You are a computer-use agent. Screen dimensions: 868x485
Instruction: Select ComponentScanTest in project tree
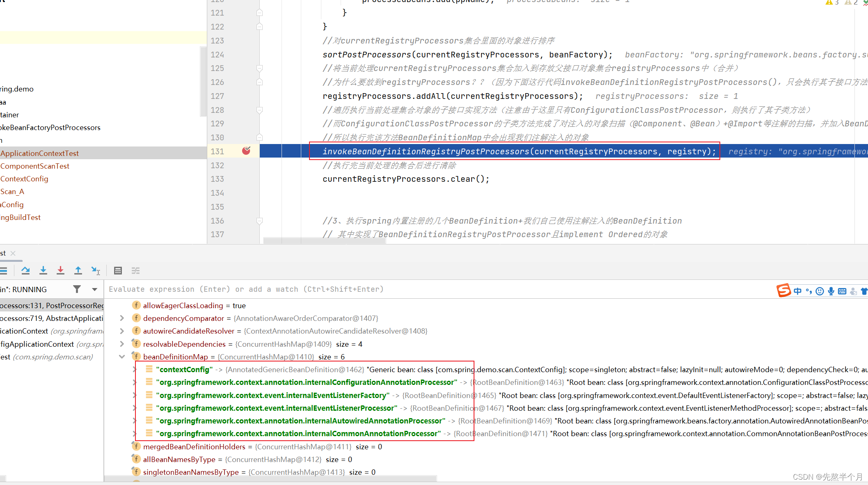(35, 166)
